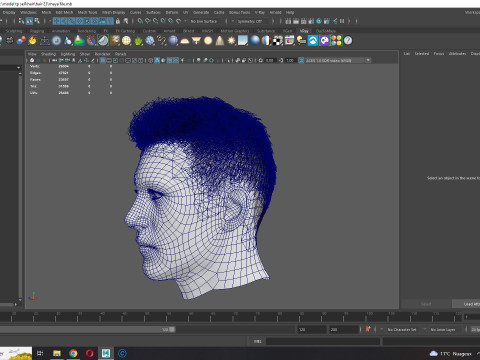Open the viewport Shading menu
The width and height of the screenshot is (480, 360).
point(48,54)
